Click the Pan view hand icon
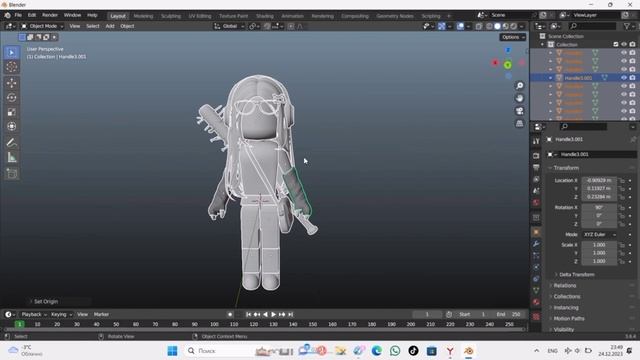The width and height of the screenshot is (640, 360). click(x=520, y=98)
